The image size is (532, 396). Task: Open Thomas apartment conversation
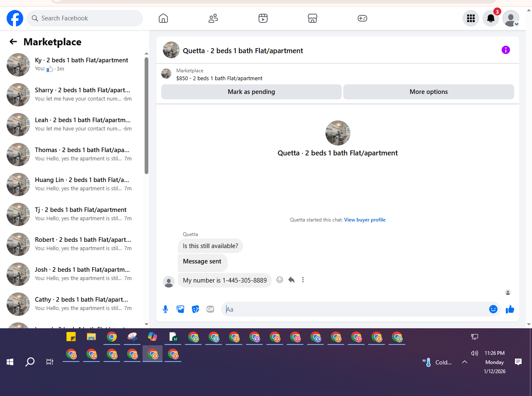point(73,155)
